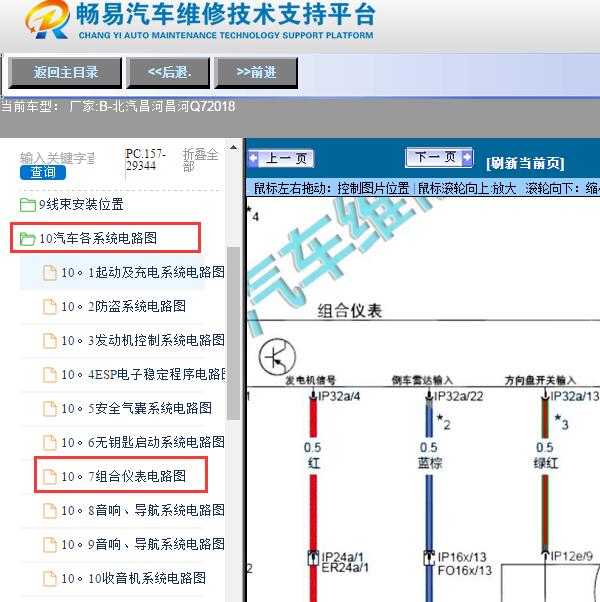600x602 pixels.
Task: Click the left arrow icon on 上一页
Action: pos(254,158)
